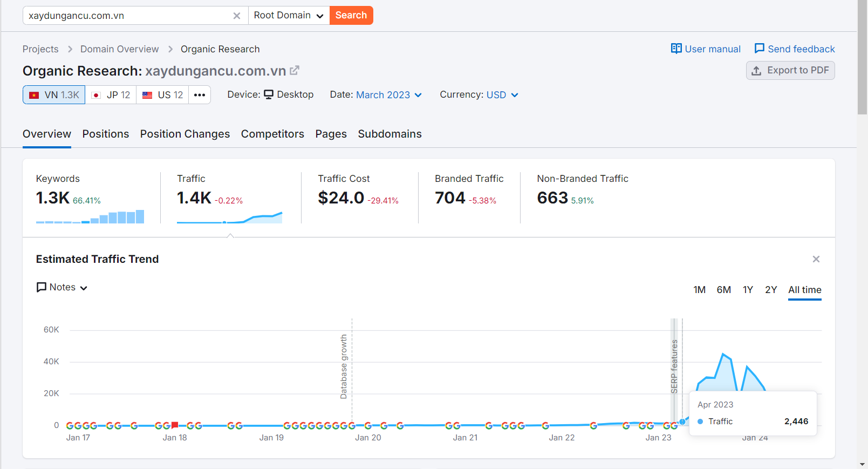868x469 pixels.
Task: Set chart range to 6M
Action: coord(724,290)
